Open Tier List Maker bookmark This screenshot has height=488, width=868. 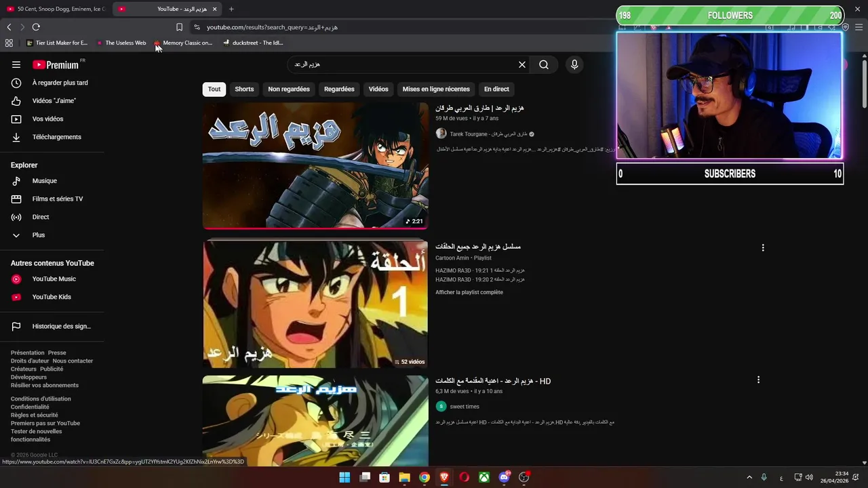[x=57, y=43]
